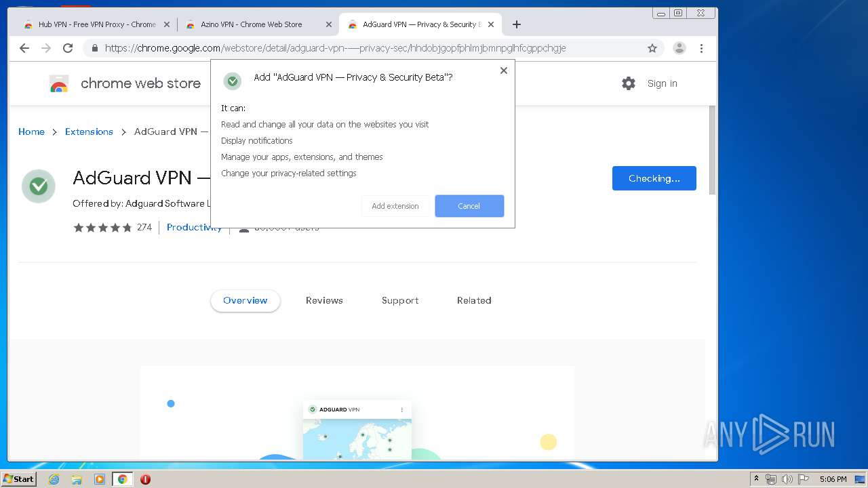Go back with the browser back arrow
The image size is (868, 488).
[24, 48]
